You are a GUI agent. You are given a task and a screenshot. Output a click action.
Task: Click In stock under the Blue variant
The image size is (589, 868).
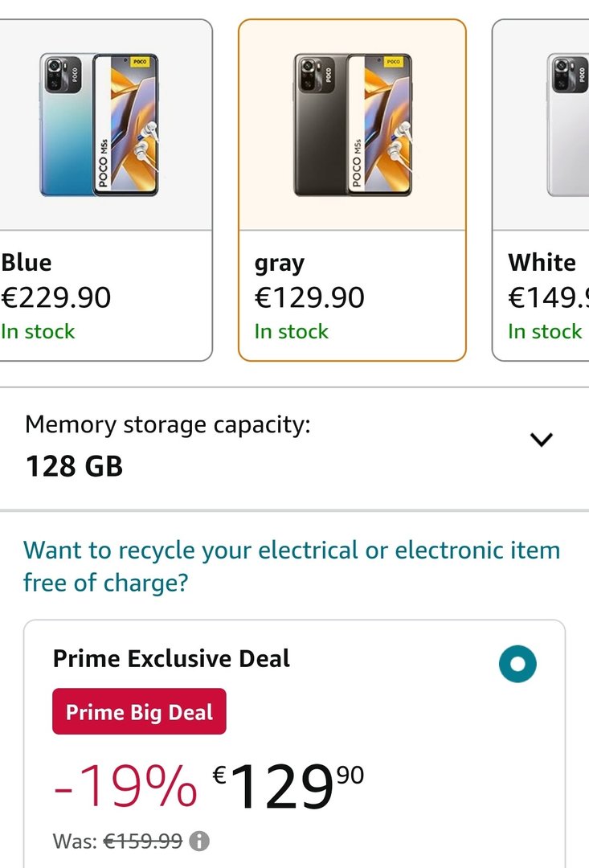click(x=38, y=331)
